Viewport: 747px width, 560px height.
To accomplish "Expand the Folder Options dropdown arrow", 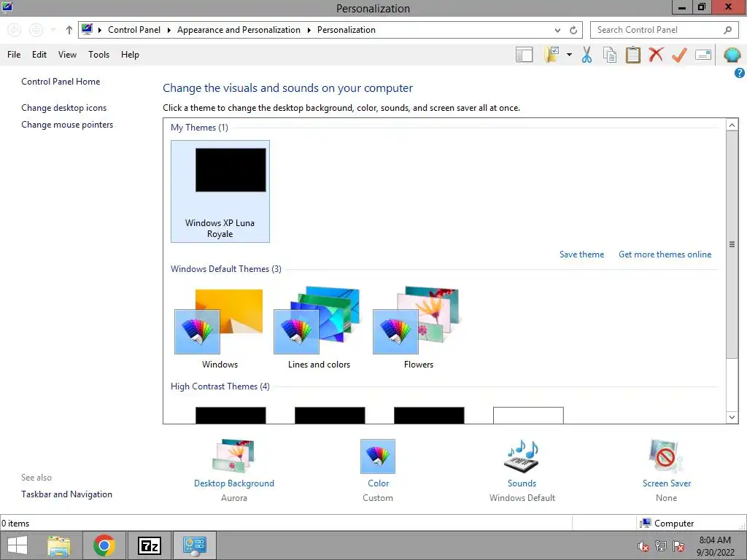I will click(x=569, y=55).
